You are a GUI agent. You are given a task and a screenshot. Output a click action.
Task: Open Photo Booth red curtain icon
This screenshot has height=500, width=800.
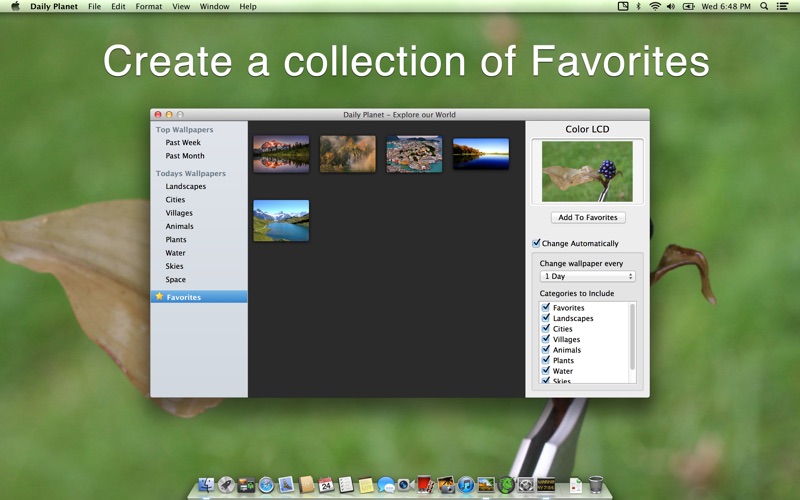tap(426, 484)
